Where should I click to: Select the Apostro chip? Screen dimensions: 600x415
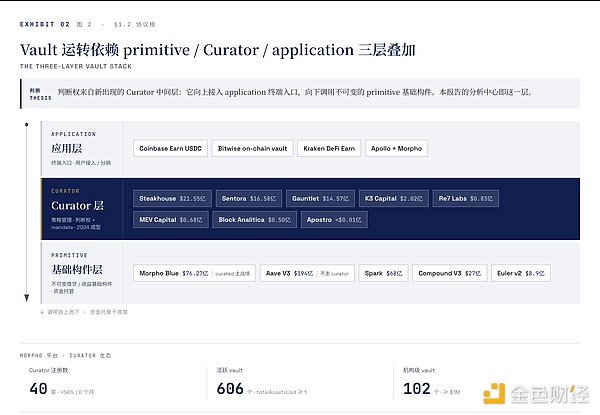[x=334, y=220]
